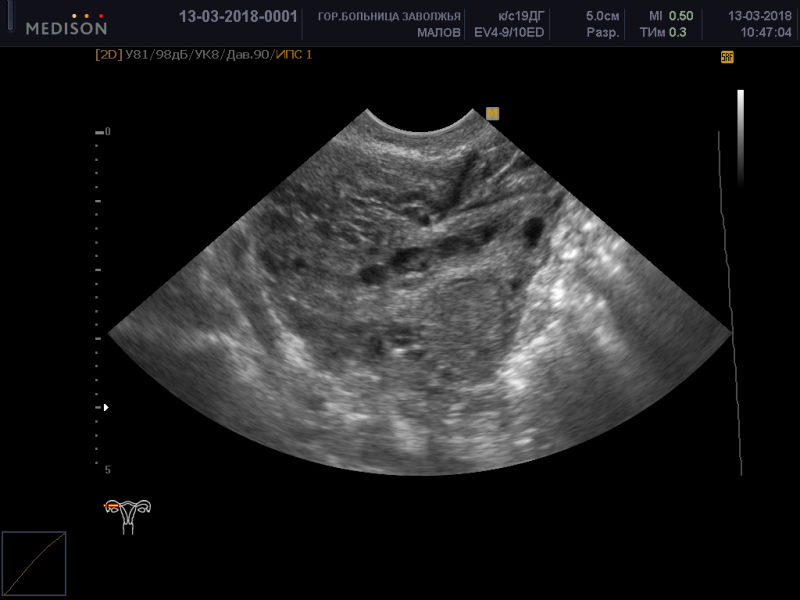Image resolution: width=800 pixels, height=600 pixels.
Task: Click the ТИм 0.3 value
Action: (663, 33)
